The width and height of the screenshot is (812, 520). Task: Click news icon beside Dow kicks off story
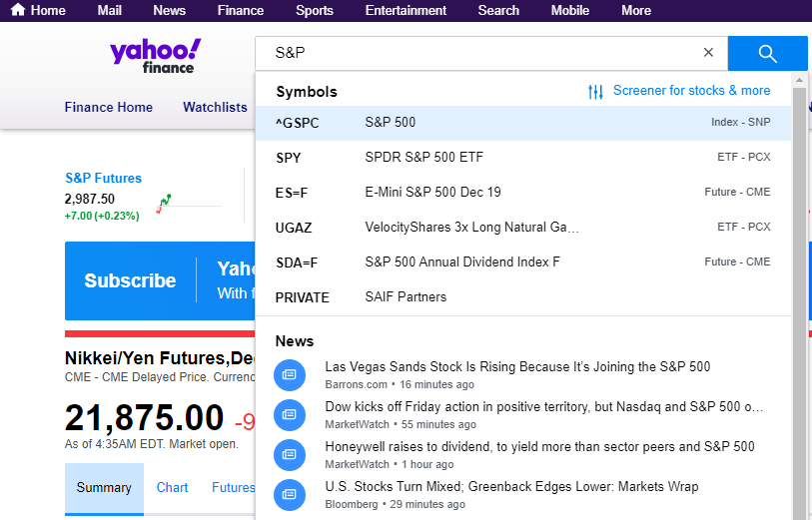point(290,414)
